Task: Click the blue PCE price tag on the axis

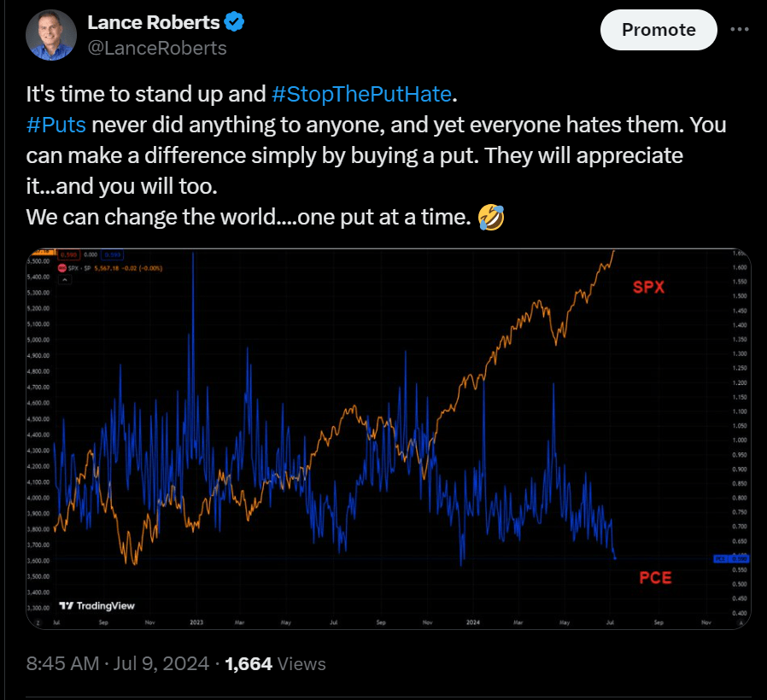Action: tap(731, 558)
